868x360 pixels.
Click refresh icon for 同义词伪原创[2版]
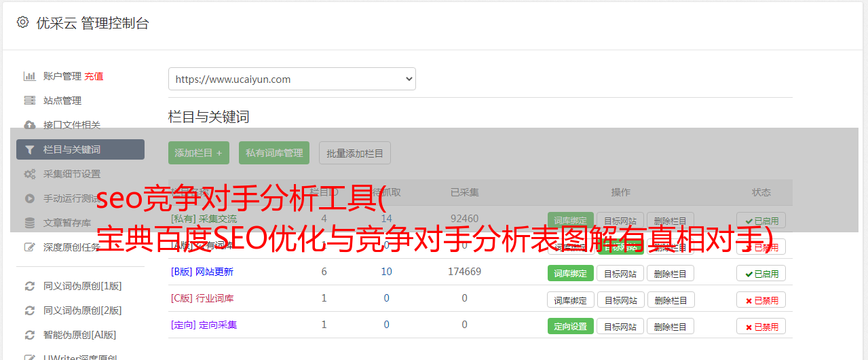point(30,310)
